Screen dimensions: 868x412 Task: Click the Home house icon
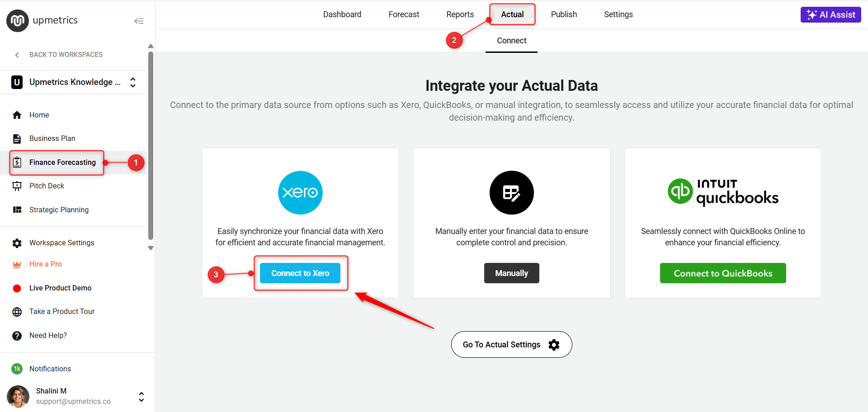coord(17,115)
